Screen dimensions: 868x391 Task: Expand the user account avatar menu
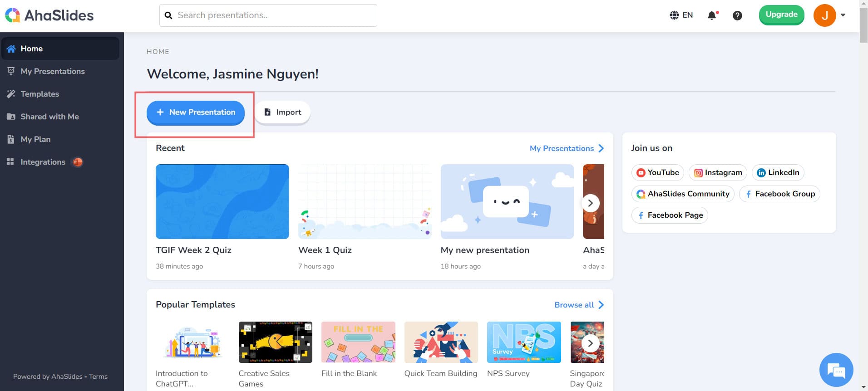tap(829, 15)
